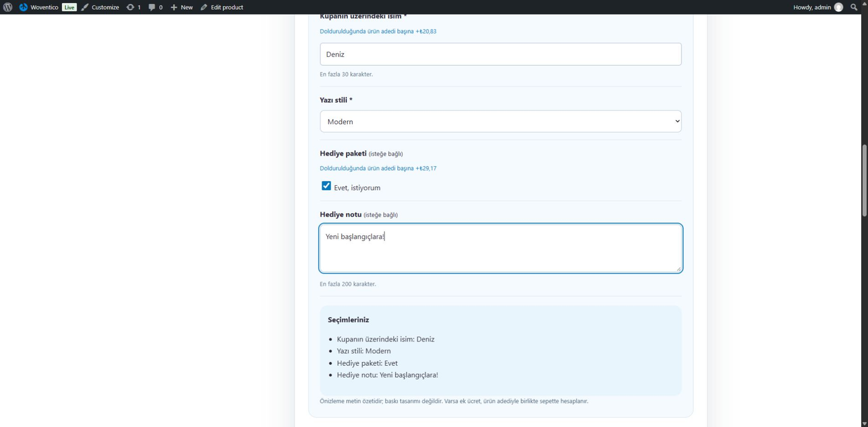Screen dimensions: 868x427
Task: Click the Edit product link
Action: (221, 7)
